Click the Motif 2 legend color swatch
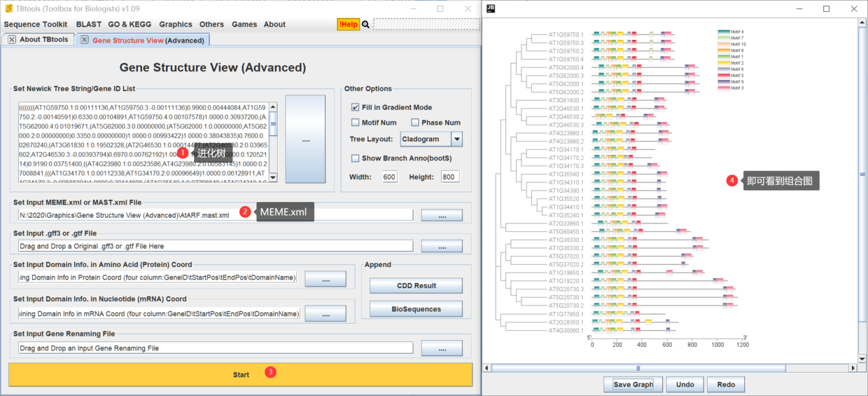868x396 pixels. click(x=724, y=63)
